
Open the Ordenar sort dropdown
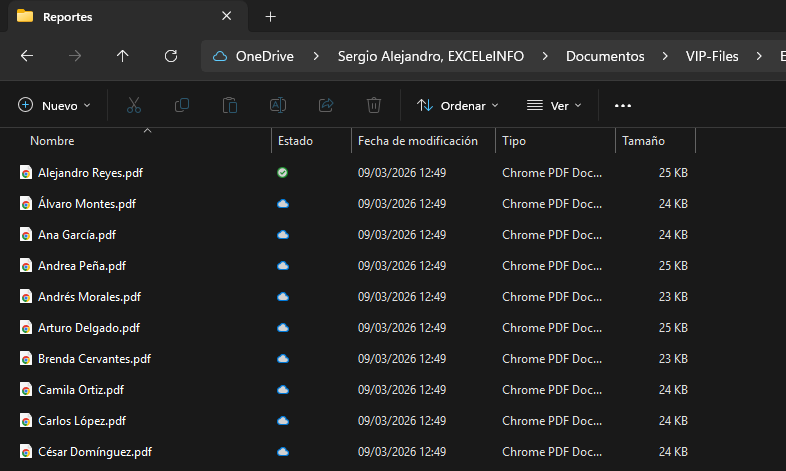coord(457,105)
